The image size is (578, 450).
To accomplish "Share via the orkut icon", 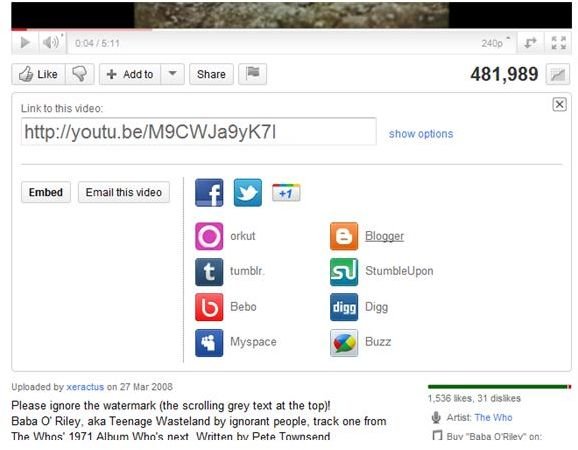I will [209, 236].
